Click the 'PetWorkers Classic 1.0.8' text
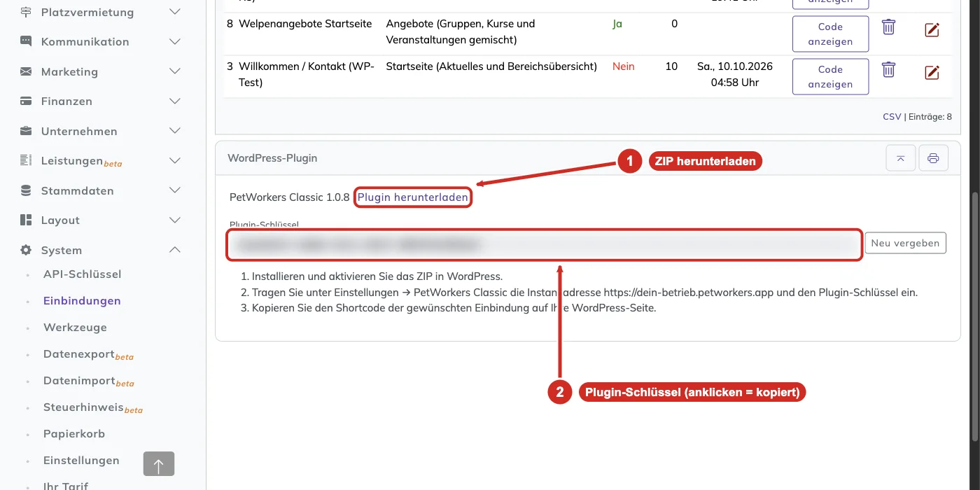Viewport: 980px width, 490px height. coord(289,197)
